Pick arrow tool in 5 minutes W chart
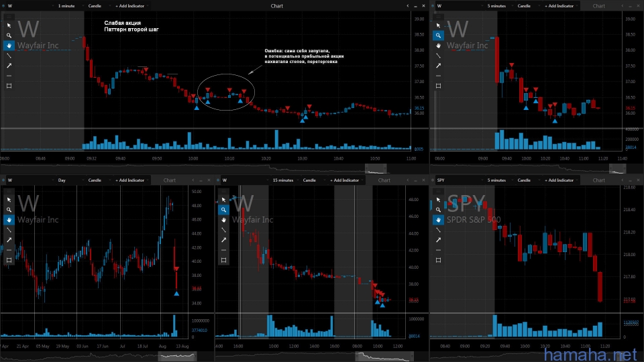Screen dimensions: 644x362 pos(438,66)
